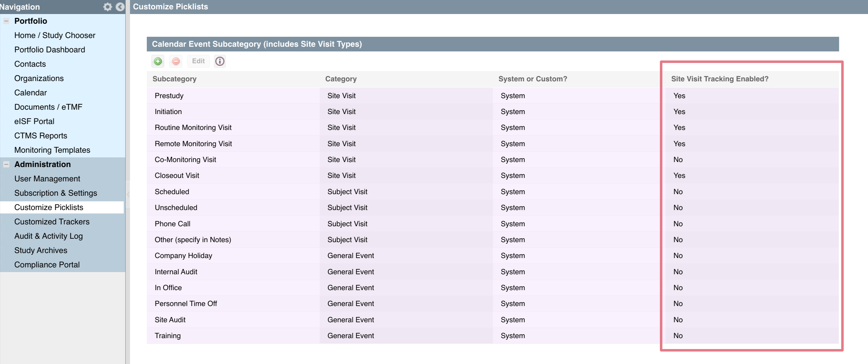
Task: Select Company Holiday row
Action: [x=493, y=256]
